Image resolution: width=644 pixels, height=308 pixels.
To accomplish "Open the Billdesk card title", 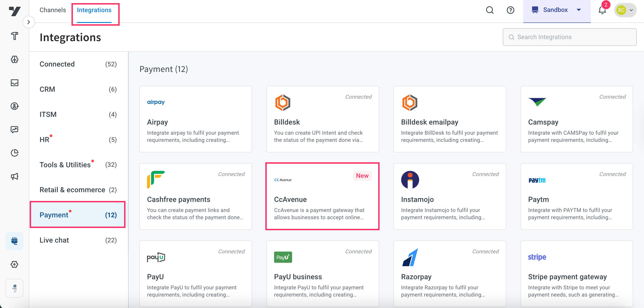I will coord(287,122).
